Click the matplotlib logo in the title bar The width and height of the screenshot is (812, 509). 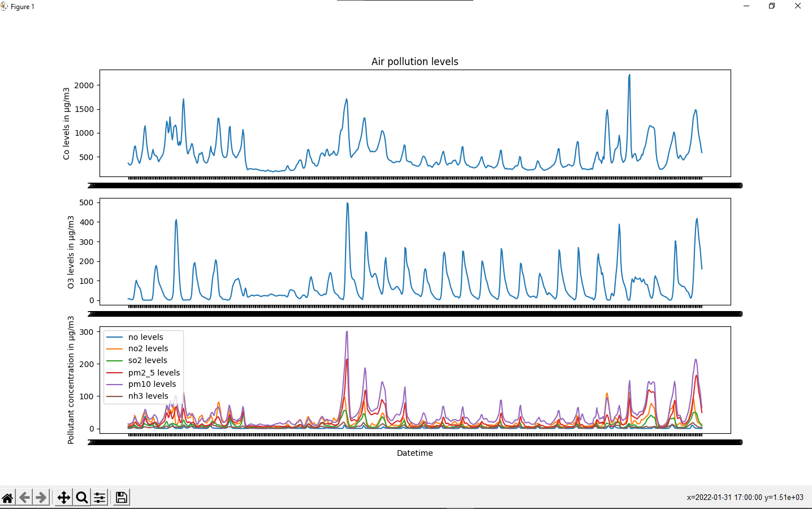click(6, 6)
